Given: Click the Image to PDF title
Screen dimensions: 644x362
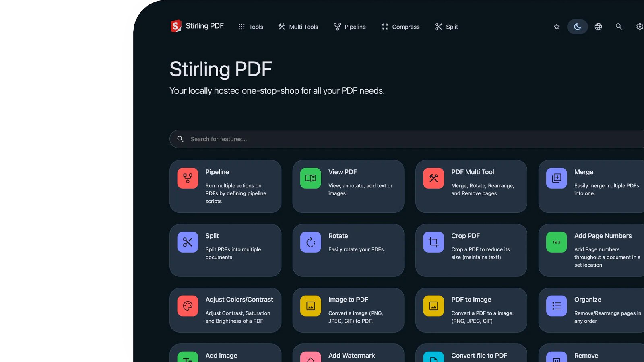Looking at the screenshot, I should point(348,300).
